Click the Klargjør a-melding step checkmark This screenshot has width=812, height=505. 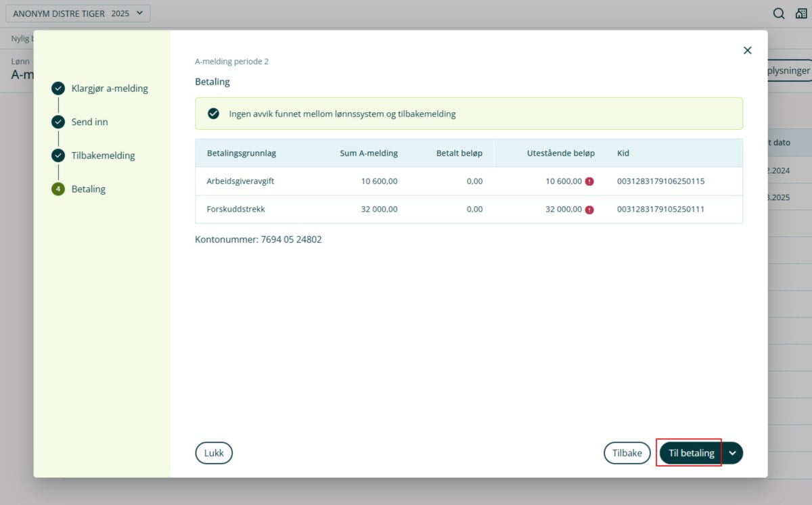(58, 88)
